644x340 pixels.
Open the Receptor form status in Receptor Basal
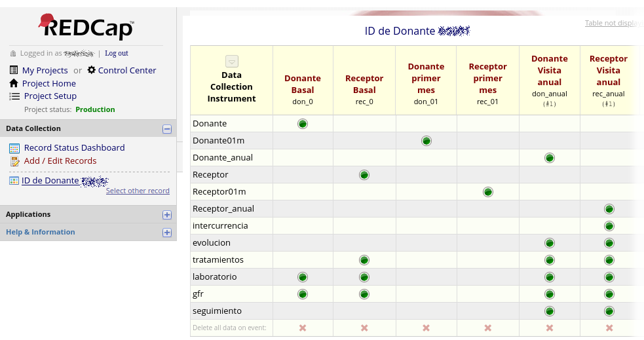click(x=364, y=175)
